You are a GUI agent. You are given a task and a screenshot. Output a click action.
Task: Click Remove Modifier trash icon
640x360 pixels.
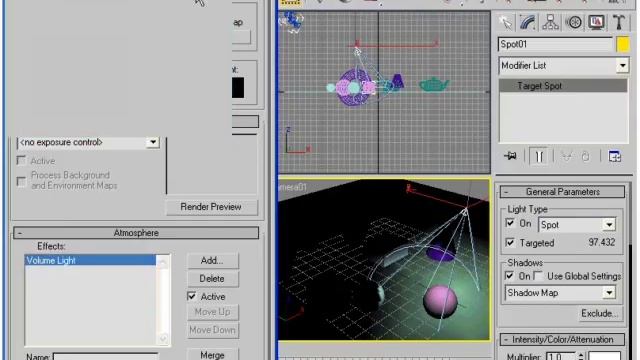(x=585, y=156)
